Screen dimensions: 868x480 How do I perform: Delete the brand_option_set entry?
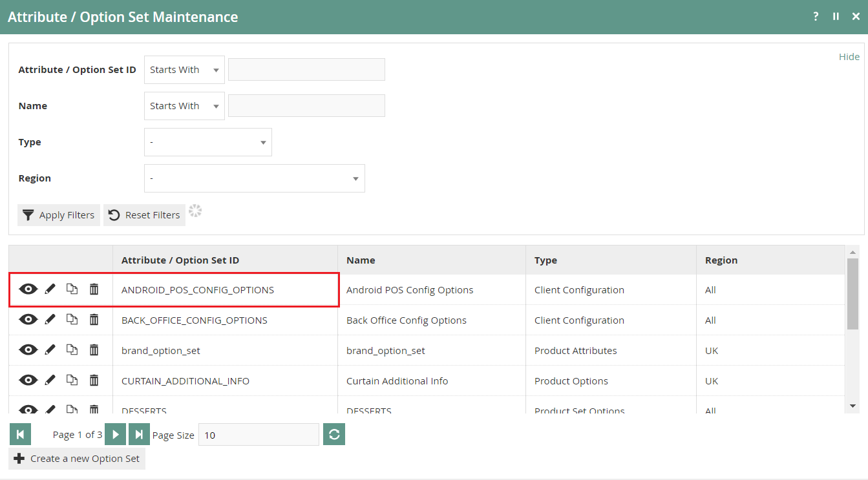pos(94,350)
